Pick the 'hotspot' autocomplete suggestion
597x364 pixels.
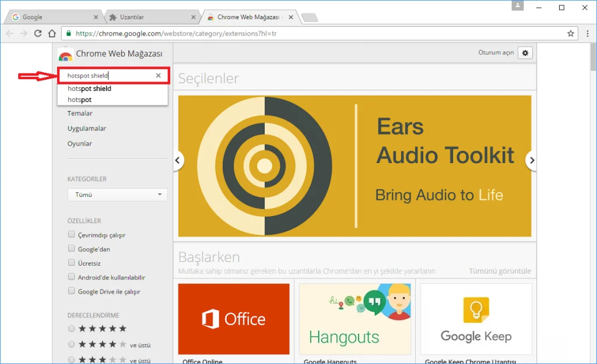tap(80, 100)
